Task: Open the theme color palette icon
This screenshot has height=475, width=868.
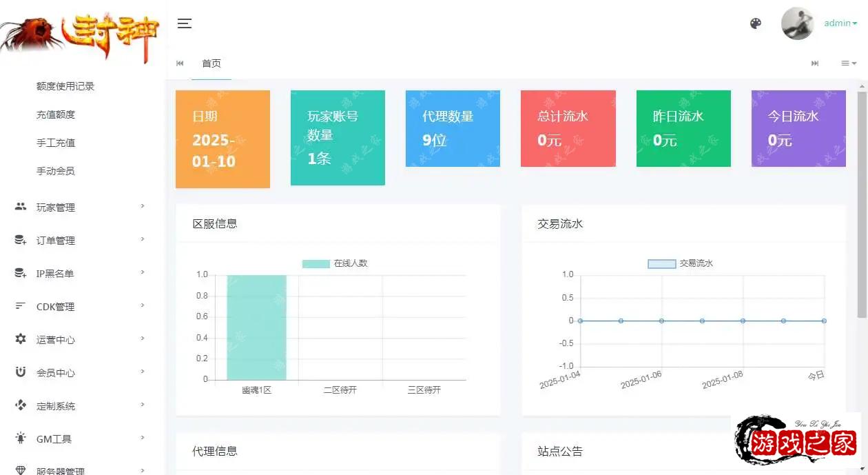Action: (756, 23)
